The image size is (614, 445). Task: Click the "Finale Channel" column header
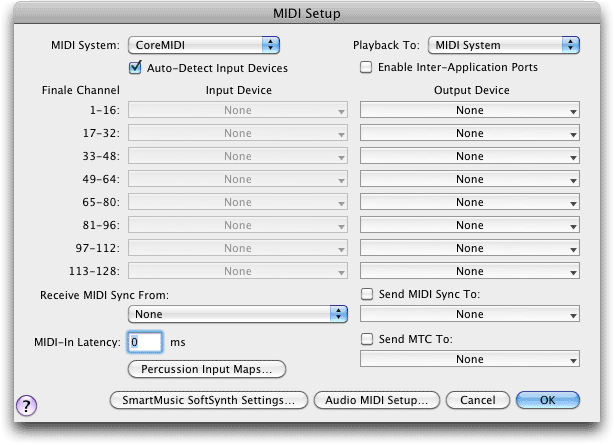[x=81, y=90]
